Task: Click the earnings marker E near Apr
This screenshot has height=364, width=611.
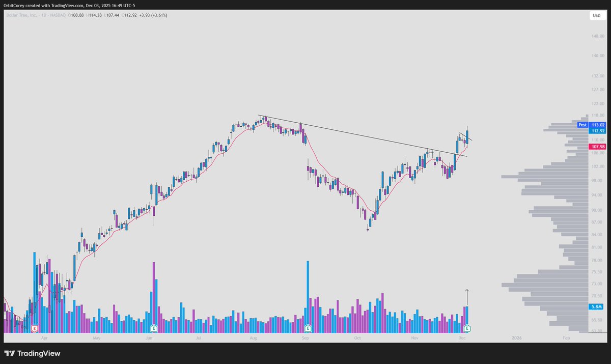Action: (35, 328)
